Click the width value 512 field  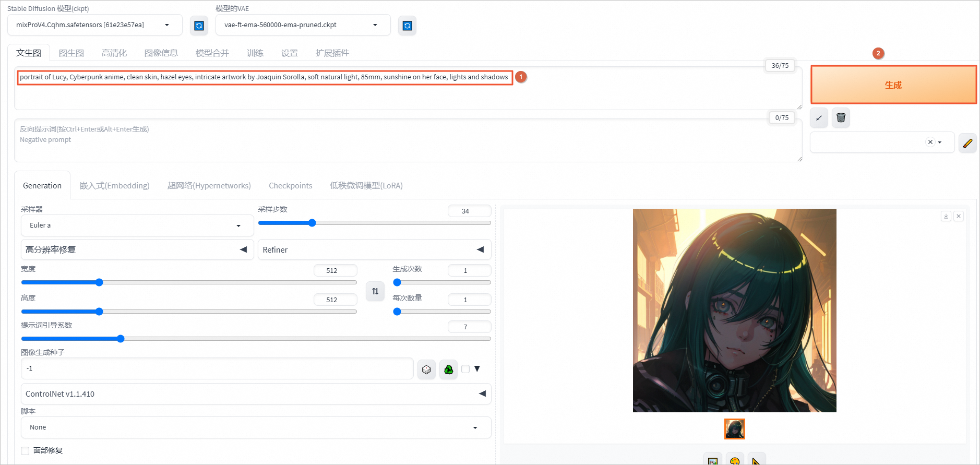(335, 270)
